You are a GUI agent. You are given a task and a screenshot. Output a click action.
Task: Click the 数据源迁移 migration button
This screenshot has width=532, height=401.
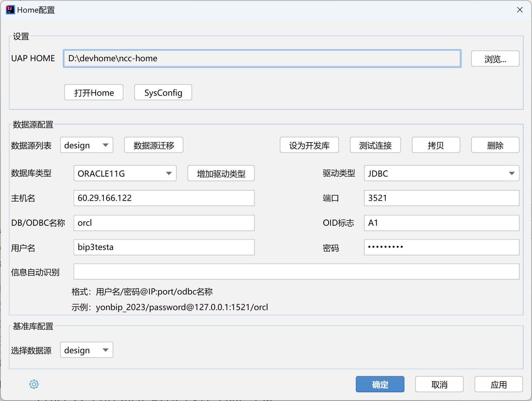click(153, 145)
